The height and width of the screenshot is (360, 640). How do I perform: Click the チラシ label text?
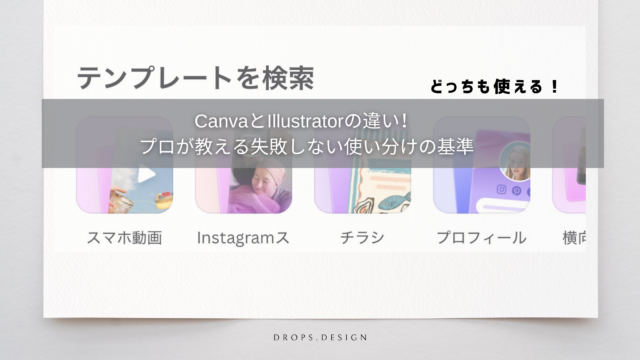click(x=362, y=238)
